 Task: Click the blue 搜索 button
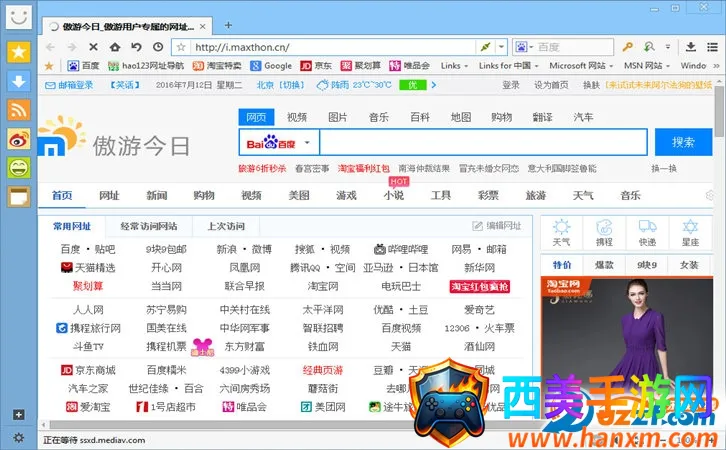683,142
